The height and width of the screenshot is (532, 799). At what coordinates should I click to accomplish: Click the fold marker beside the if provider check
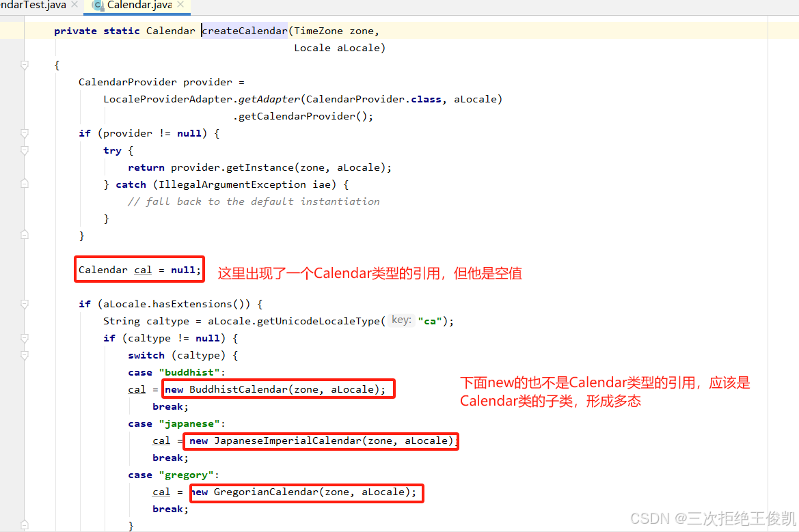click(24, 134)
